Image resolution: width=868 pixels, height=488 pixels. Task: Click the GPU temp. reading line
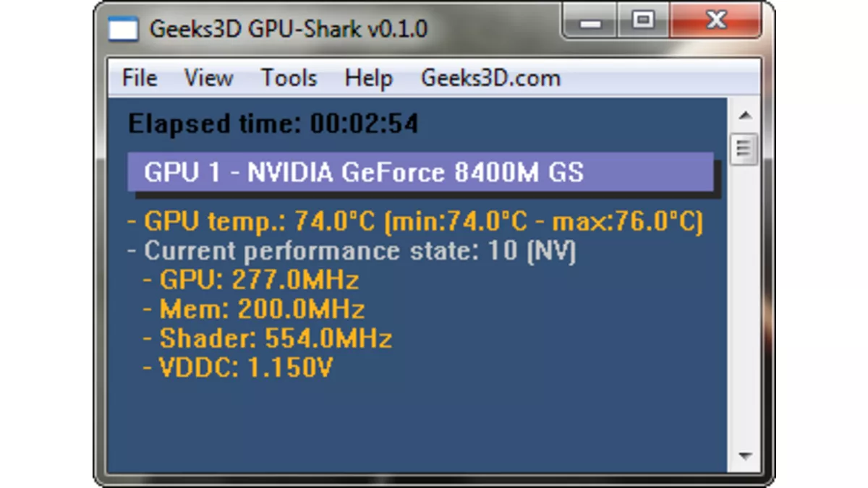click(415, 221)
